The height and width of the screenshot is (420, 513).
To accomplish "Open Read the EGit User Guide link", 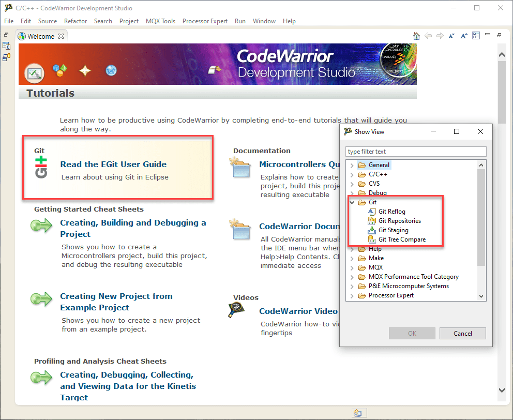I will click(x=113, y=164).
